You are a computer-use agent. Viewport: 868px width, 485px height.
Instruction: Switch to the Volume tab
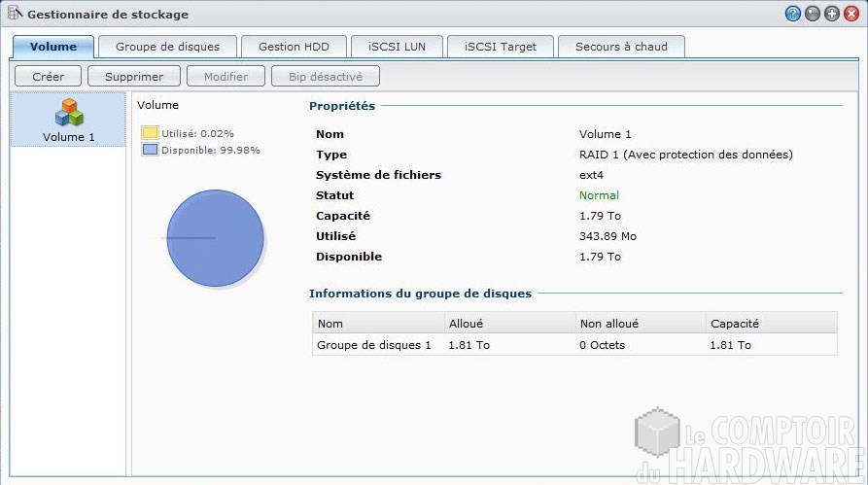click(x=53, y=47)
